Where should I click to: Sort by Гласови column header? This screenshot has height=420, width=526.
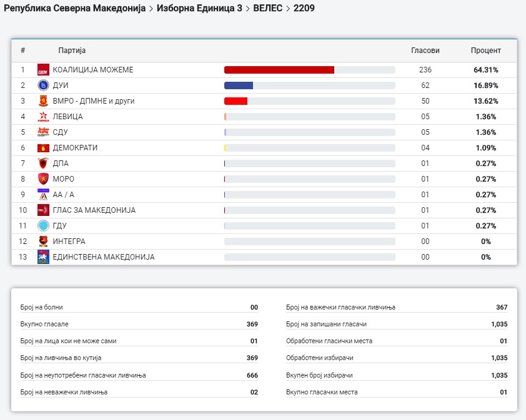click(x=425, y=51)
